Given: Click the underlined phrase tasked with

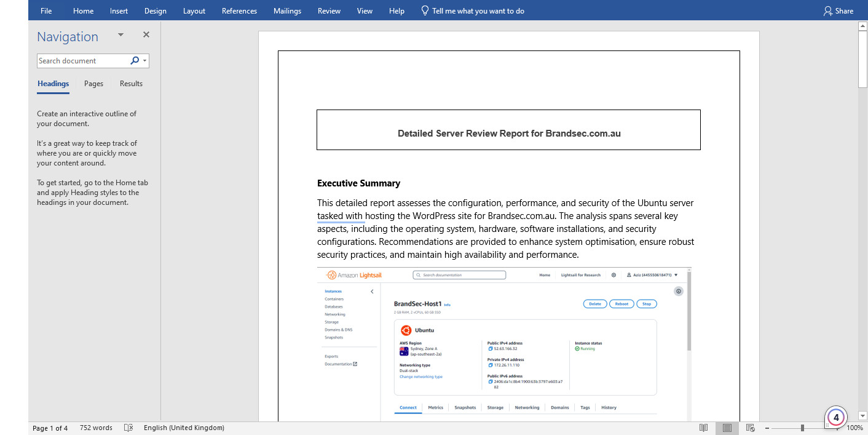Looking at the screenshot, I should pos(340,216).
